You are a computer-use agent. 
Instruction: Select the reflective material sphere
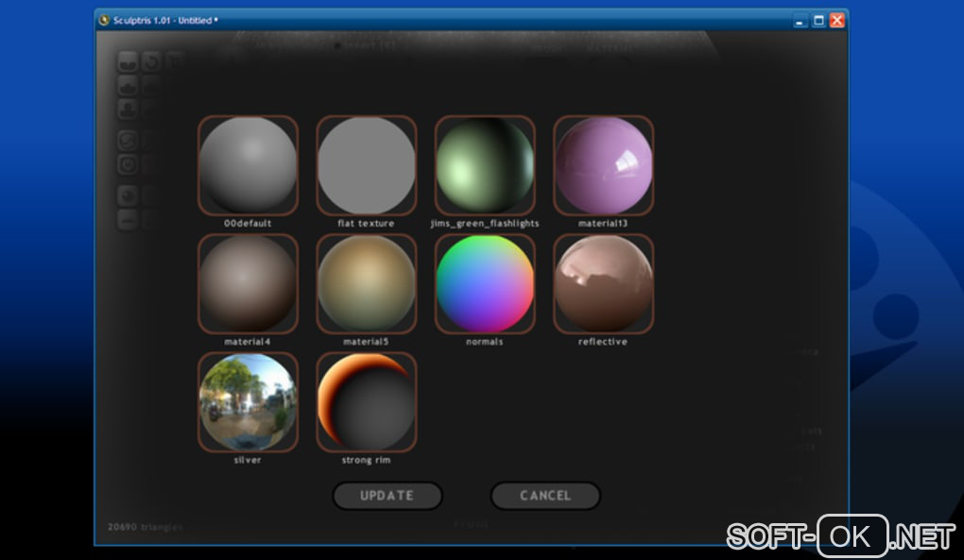coord(603,283)
